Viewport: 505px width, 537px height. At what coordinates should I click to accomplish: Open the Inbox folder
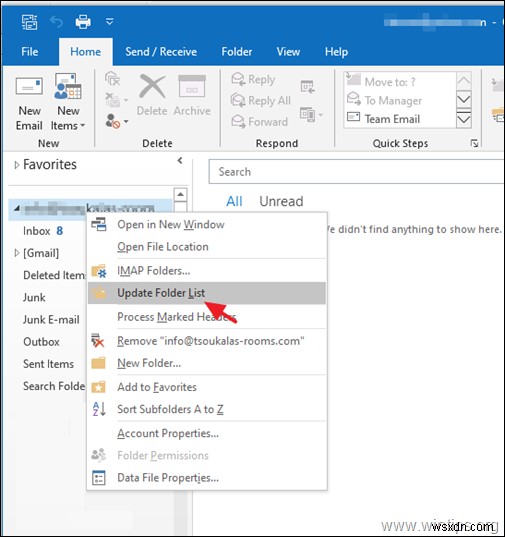tap(36, 231)
